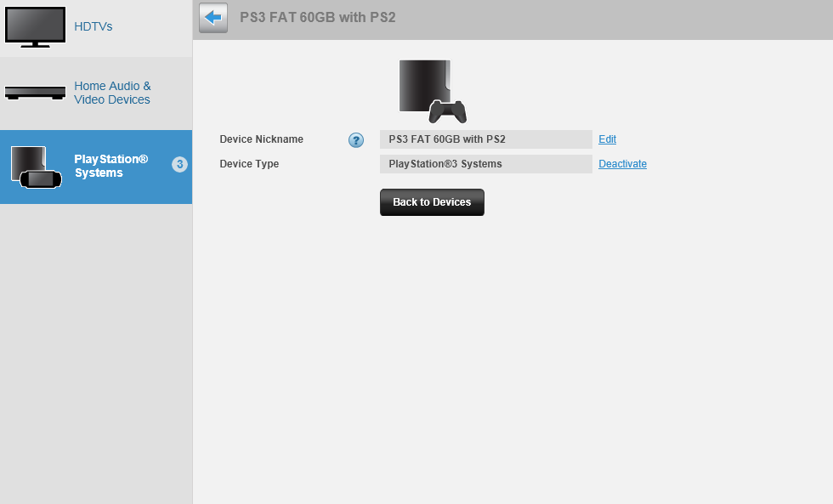Click the badge showing 3 PlayStation systems
833x504 pixels.
[x=179, y=164]
